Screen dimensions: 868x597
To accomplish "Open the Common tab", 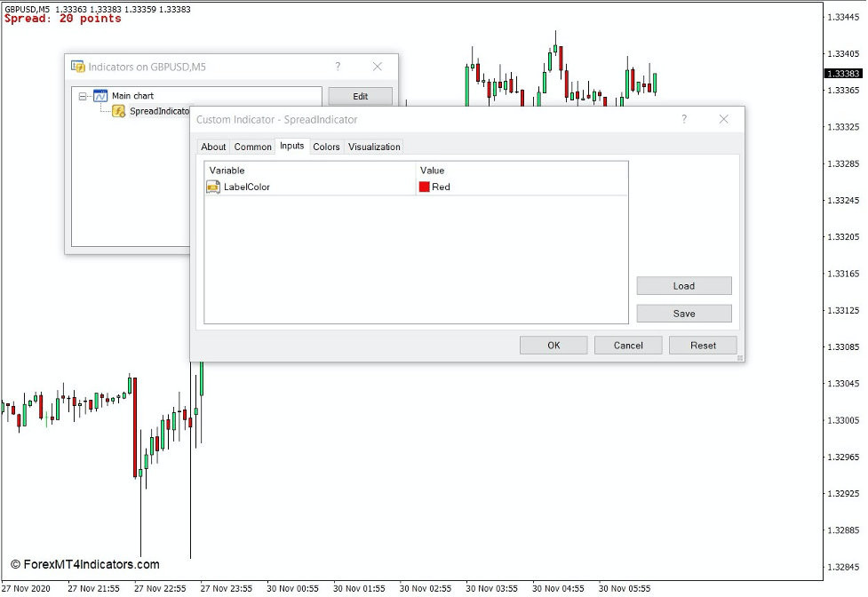I will coord(252,147).
